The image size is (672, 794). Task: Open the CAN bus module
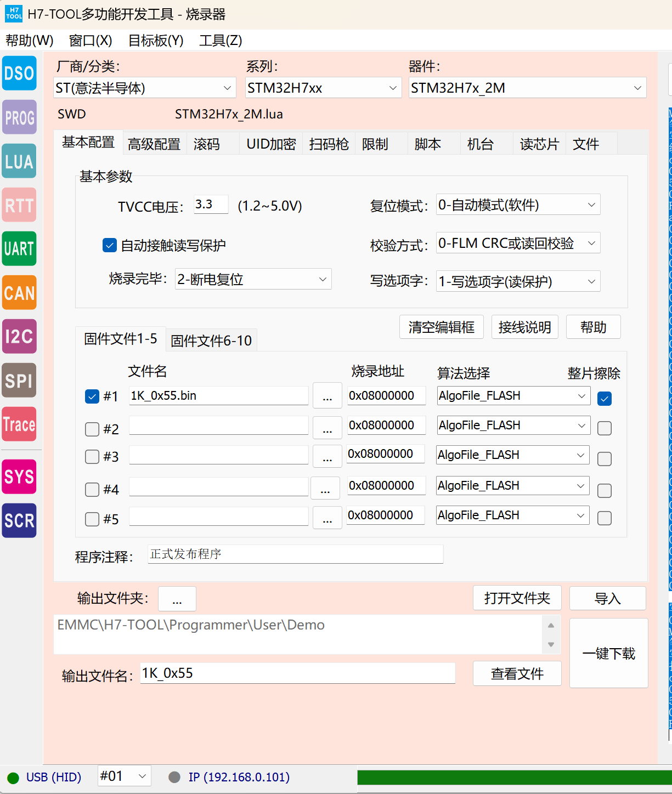19,292
